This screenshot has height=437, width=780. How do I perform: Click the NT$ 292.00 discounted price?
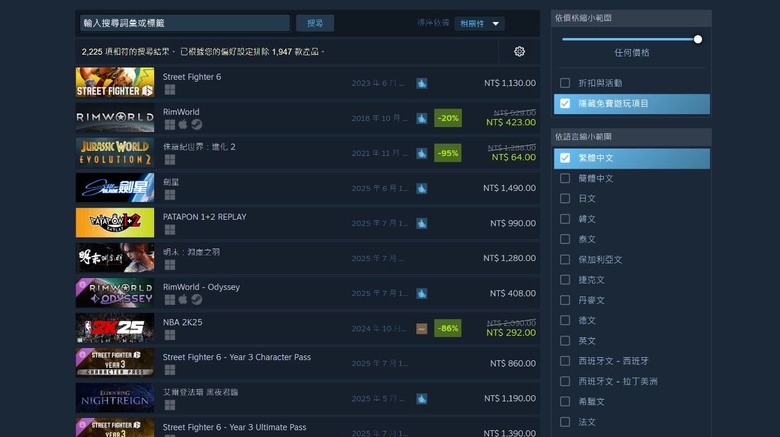pyautogui.click(x=511, y=332)
